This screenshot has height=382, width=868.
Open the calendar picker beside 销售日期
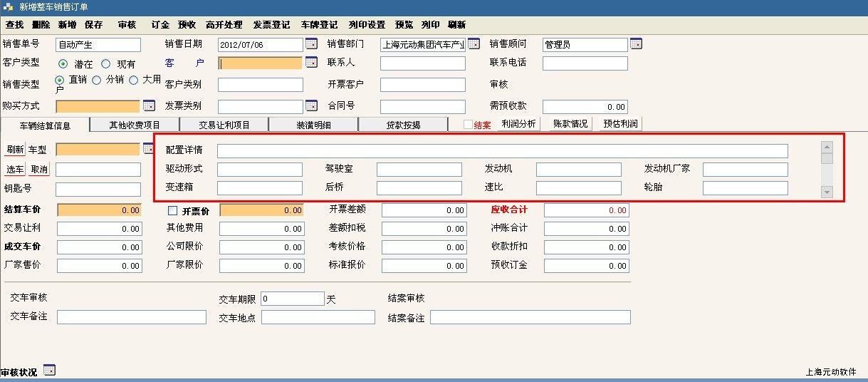click(x=311, y=44)
